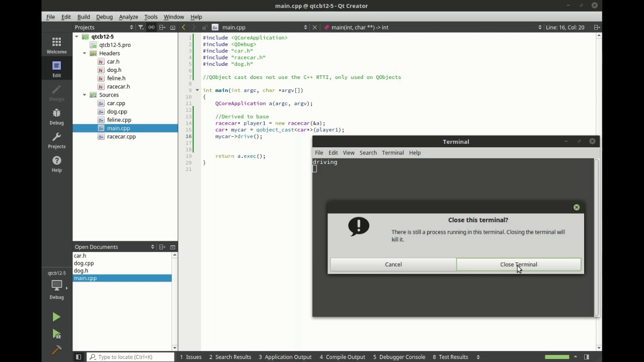
Task: Select feline.cpp in Sources
Action: pos(119,120)
